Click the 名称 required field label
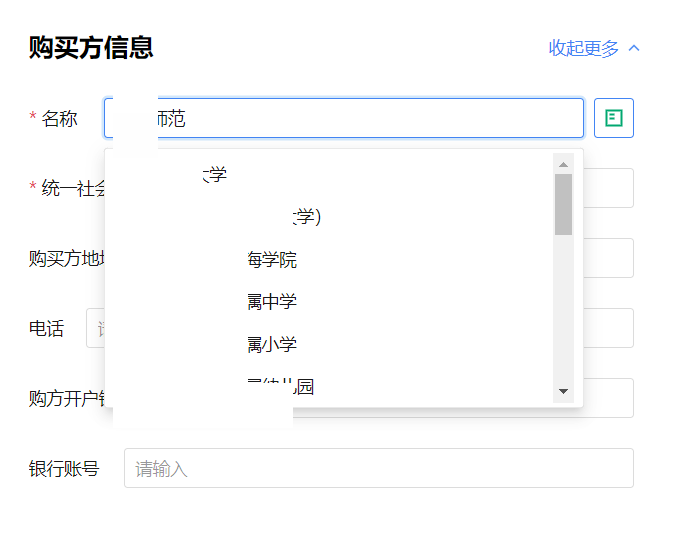The width and height of the screenshot is (689, 537). tap(58, 118)
